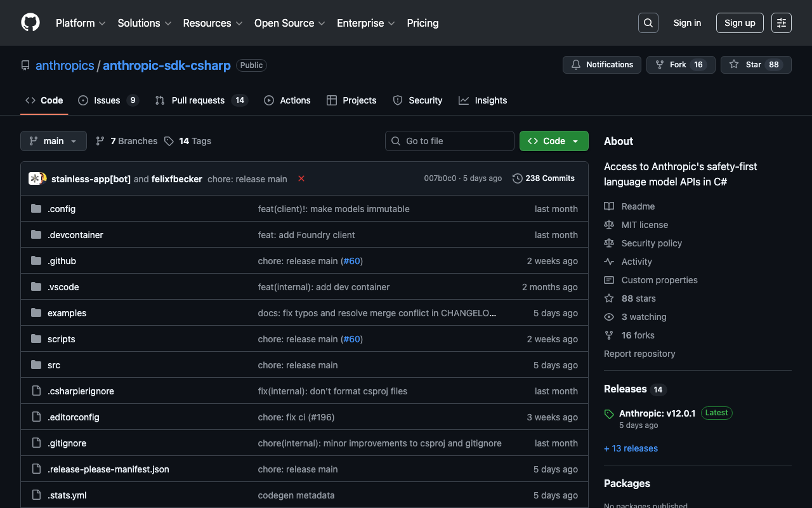
Task: Click the failed status X icon
Action: point(301,179)
